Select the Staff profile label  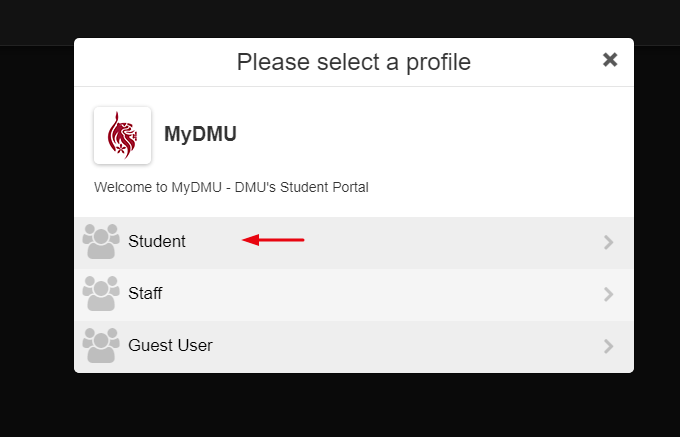tap(145, 294)
